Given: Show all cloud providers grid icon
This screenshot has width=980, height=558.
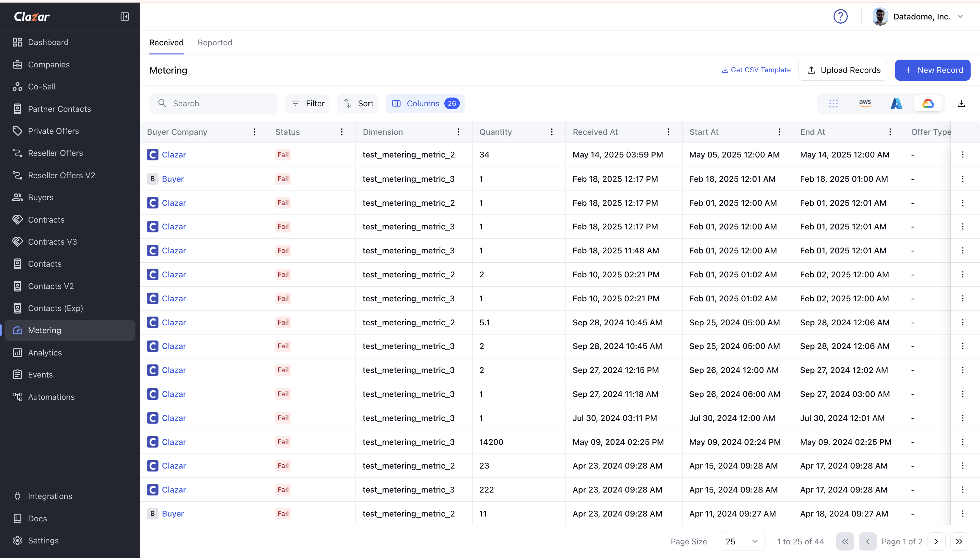Looking at the screenshot, I should [x=833, y=103].
